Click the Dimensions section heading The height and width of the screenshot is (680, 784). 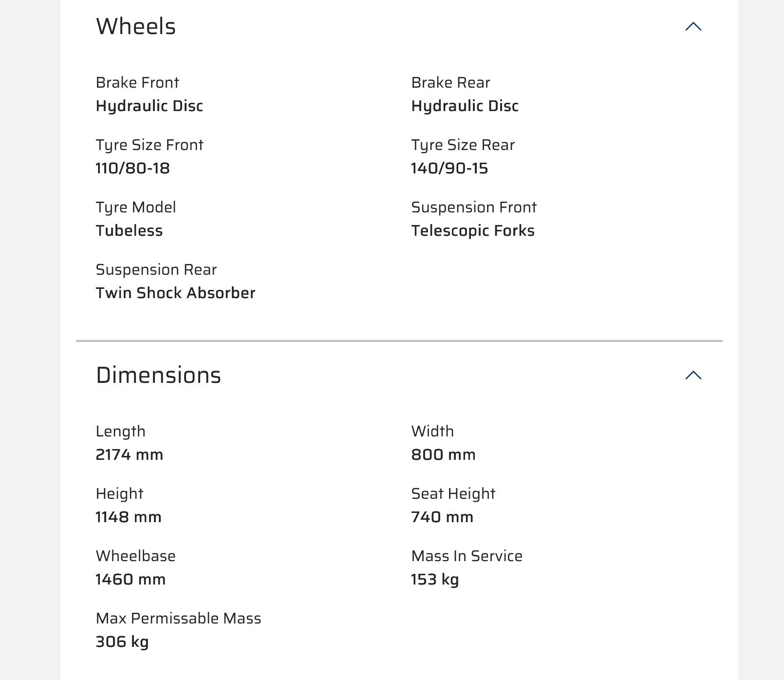click(x=158, y=375)
